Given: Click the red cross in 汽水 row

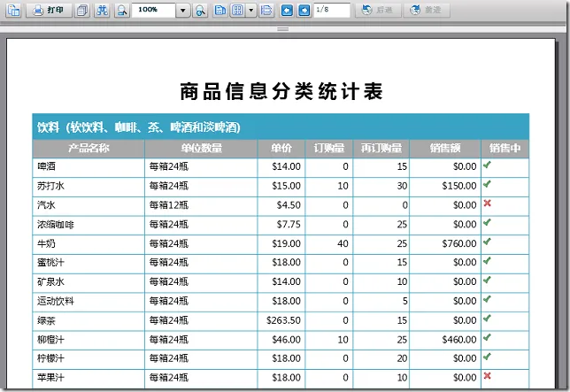Looking at the screenshot, I should [487, 204].
